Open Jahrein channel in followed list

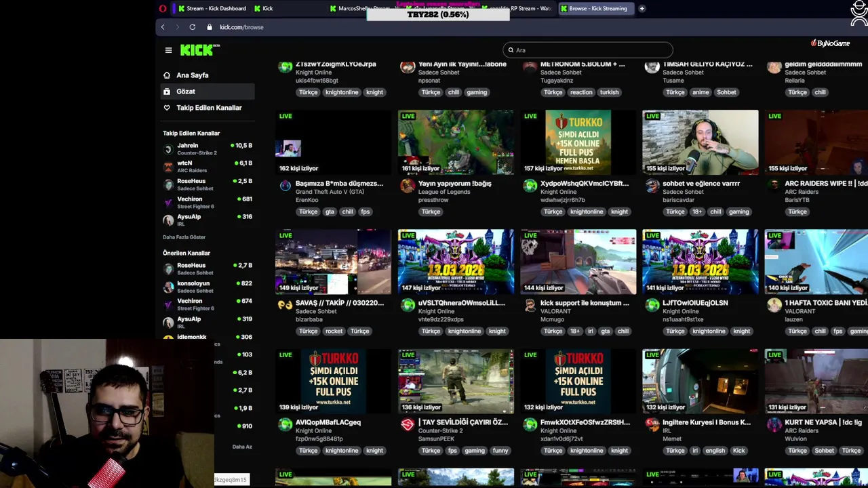point(208,149)
